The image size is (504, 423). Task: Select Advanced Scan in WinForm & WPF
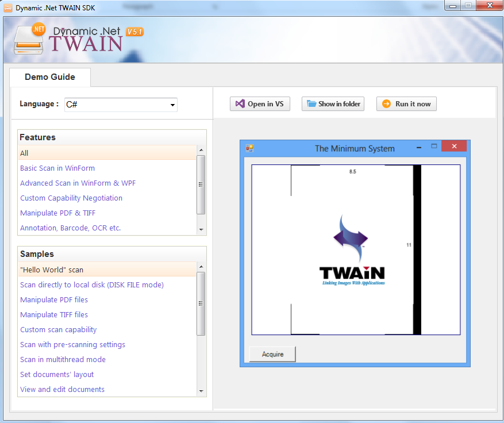click(x=78, y=183)
